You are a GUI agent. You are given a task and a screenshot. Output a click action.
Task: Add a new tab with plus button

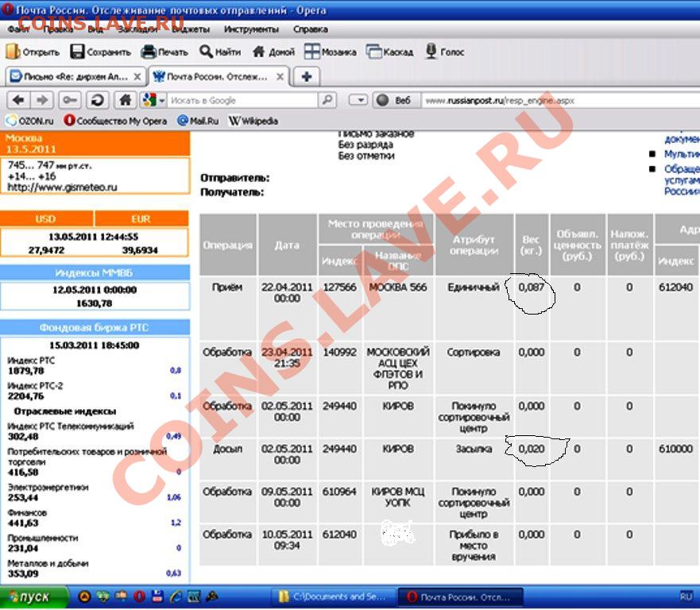tap(306, 77)
